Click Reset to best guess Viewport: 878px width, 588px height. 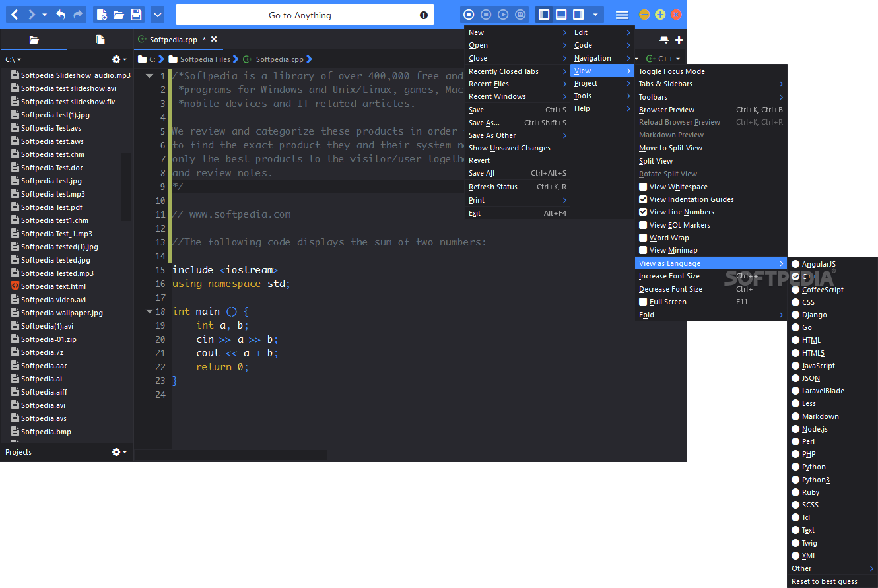click(832, 581)
